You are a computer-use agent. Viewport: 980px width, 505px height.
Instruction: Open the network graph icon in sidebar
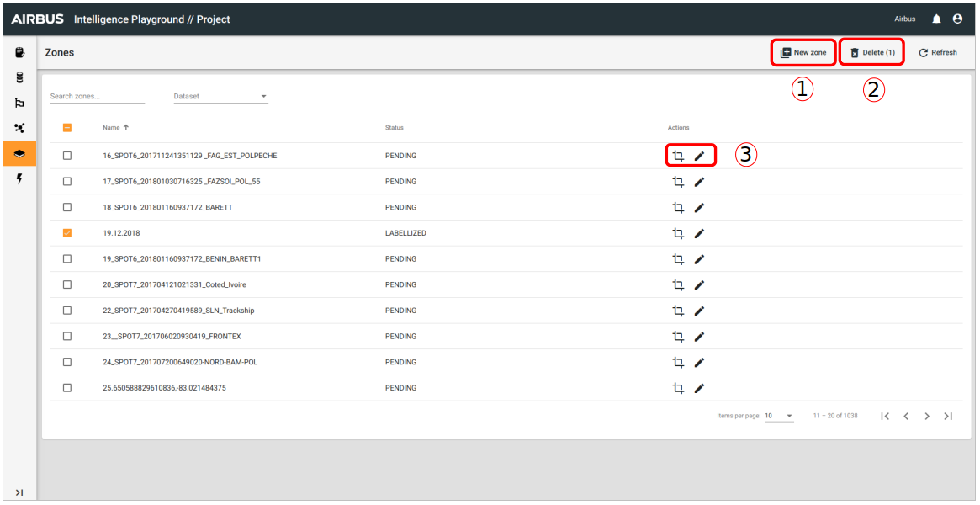[x=19, y=128]
